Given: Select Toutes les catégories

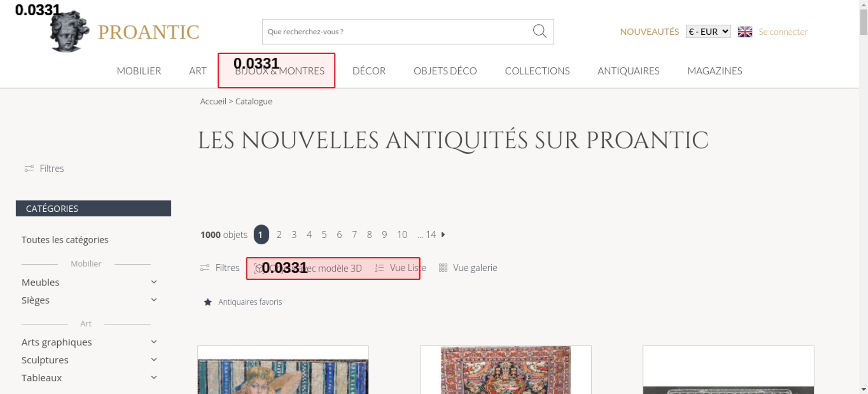Looking at the screenshot, I should pyautogui.click(x=65, y=240).
